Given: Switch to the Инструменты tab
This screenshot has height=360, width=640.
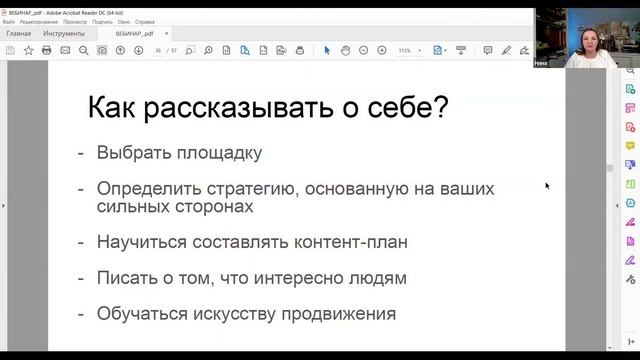Looking at the screenshot, I should tap(64, 33).
